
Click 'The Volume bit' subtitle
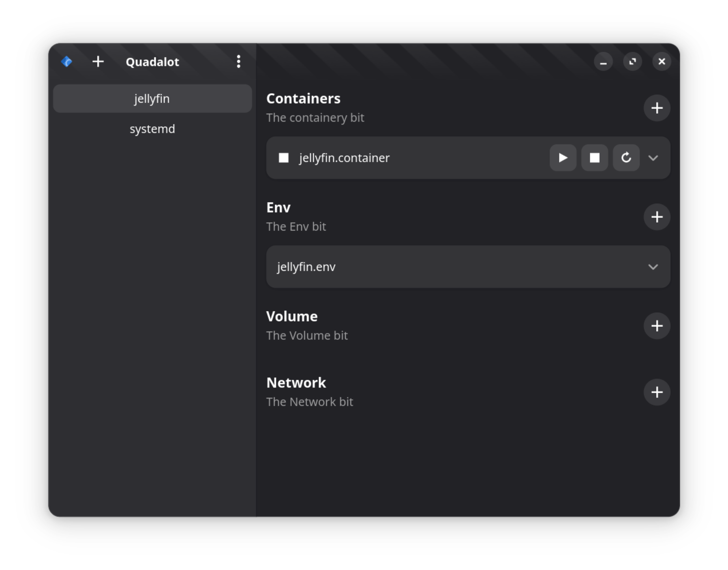pos(307,336)
